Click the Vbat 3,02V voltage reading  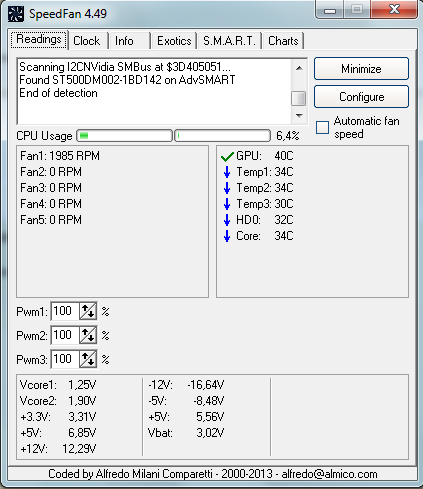(186, 433)
